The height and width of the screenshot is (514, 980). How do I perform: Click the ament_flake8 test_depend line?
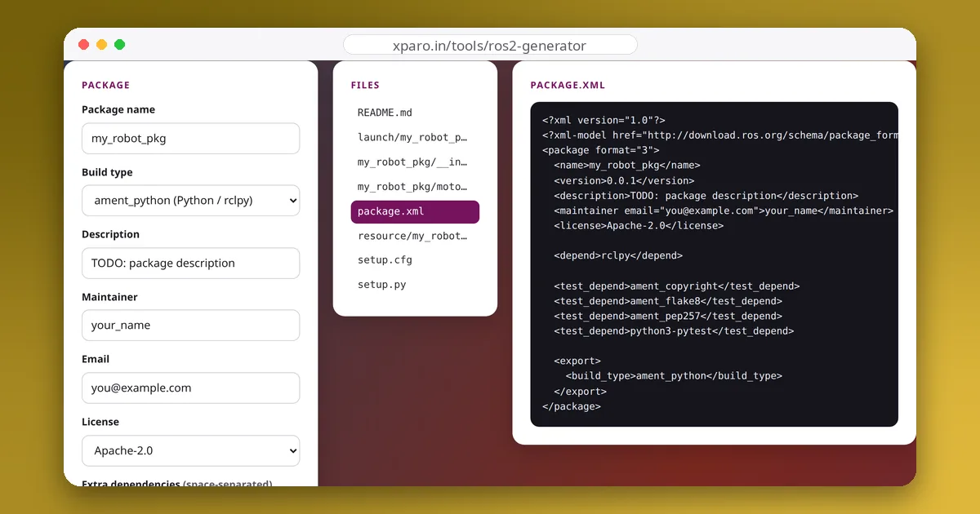coord(668,301)
